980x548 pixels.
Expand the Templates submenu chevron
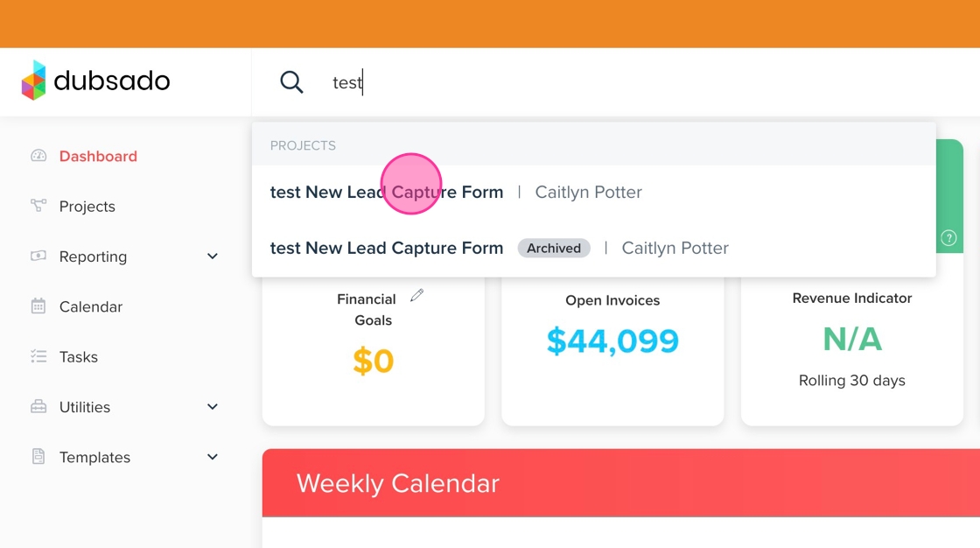[212, 457]
